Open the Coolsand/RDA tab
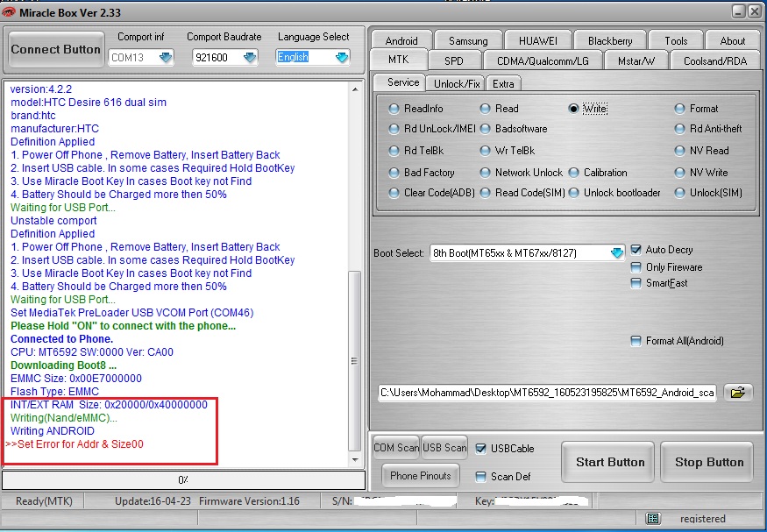The image size is (767, 532). tap(715, 60)
